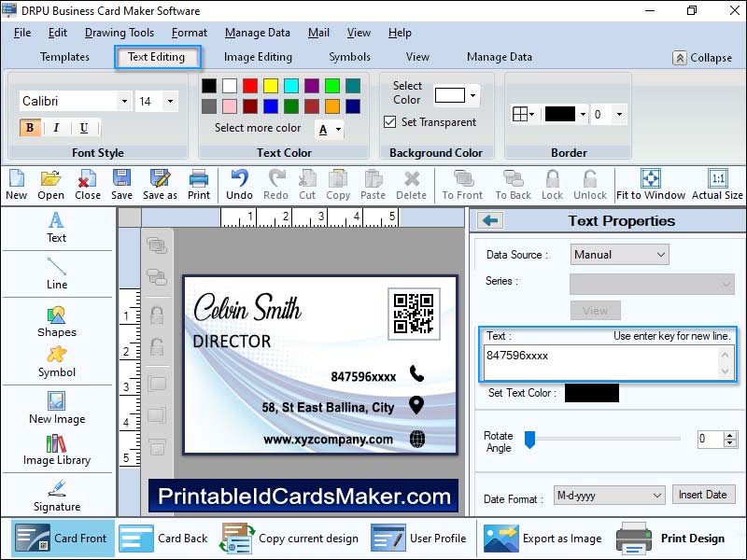The width and height of the screenshot is (747, 560).
Task: Click the Print icon in toolbar
Action: (x=199, y=184)
